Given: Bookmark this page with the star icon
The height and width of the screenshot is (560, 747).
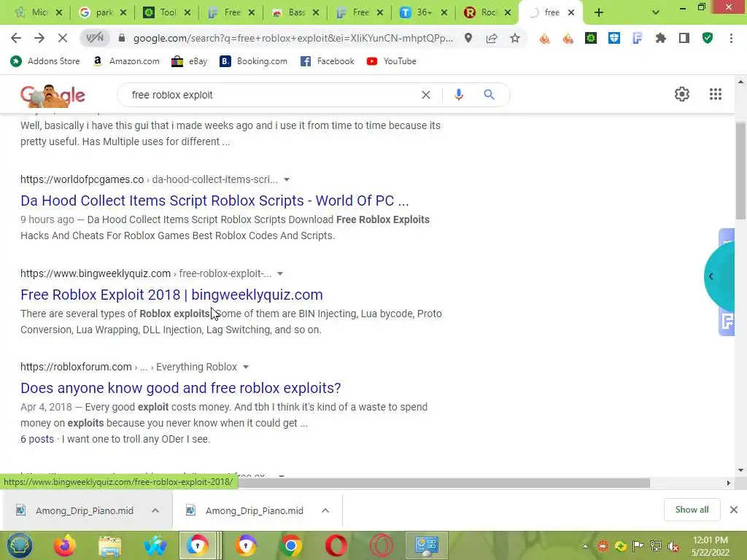Looking at the screenshot, I should pos(515,38).
